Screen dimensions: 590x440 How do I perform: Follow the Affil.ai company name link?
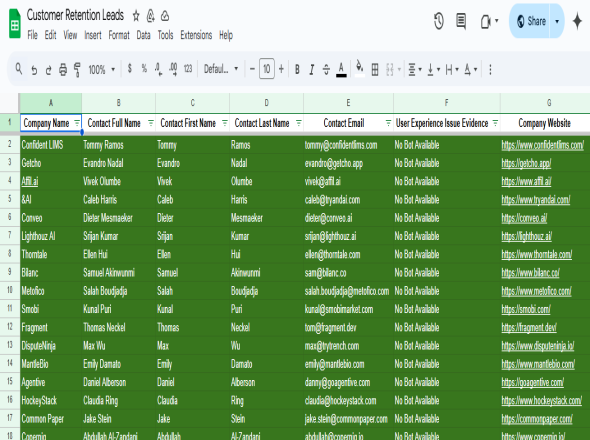[30, 181]
